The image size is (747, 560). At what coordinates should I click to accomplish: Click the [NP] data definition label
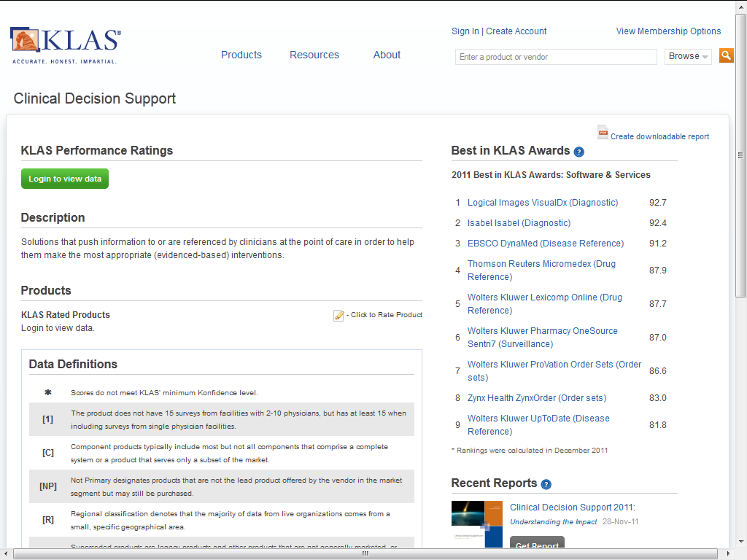[48, 486]
